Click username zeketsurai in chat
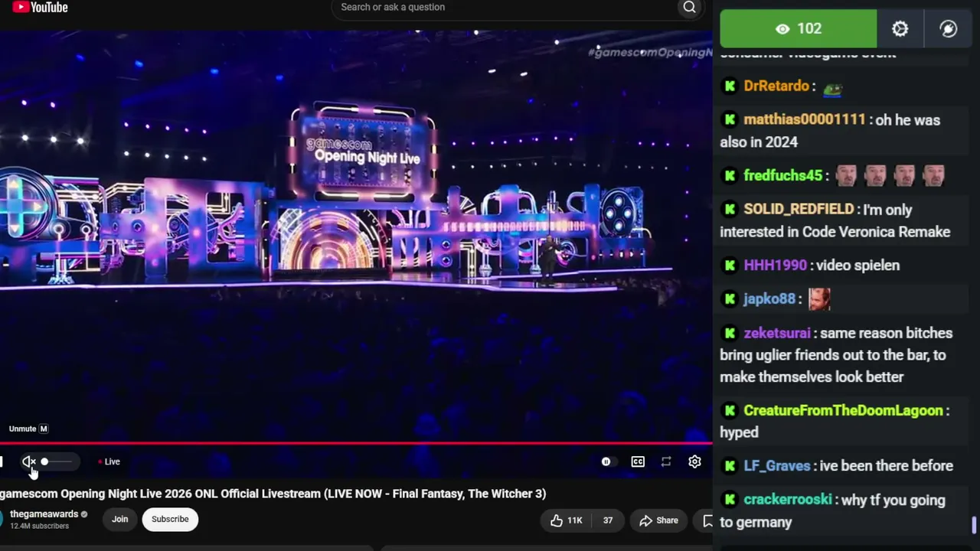 pos(776,333)
